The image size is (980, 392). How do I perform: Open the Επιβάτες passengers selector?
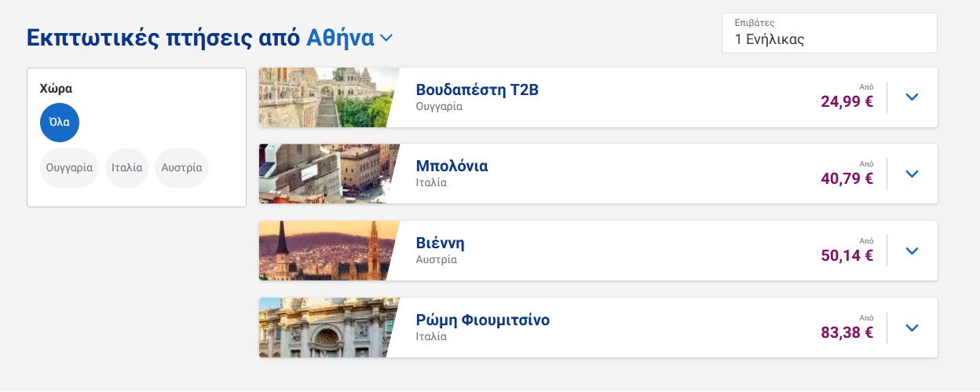click(x=828, y=33)
